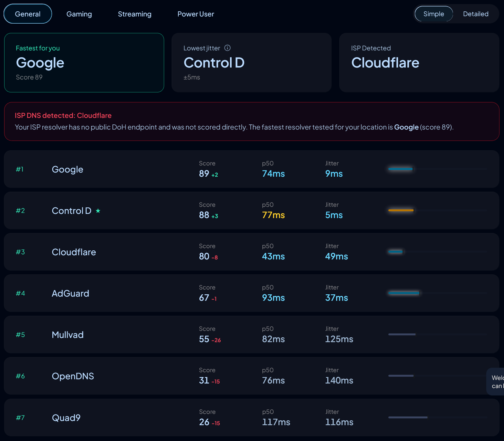
Task: Click Mullvad's score 55
Action: [x=204, y=339]
